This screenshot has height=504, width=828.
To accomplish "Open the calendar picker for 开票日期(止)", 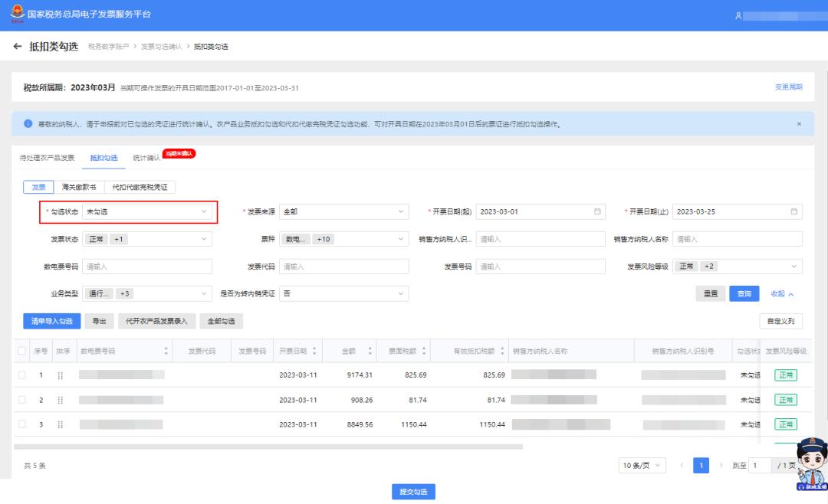I will tap(795, 211).
